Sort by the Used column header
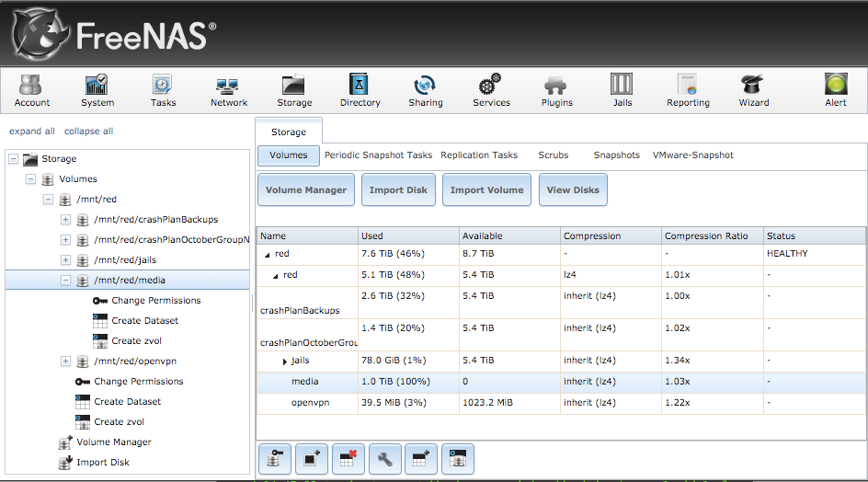 coord(408,236)
